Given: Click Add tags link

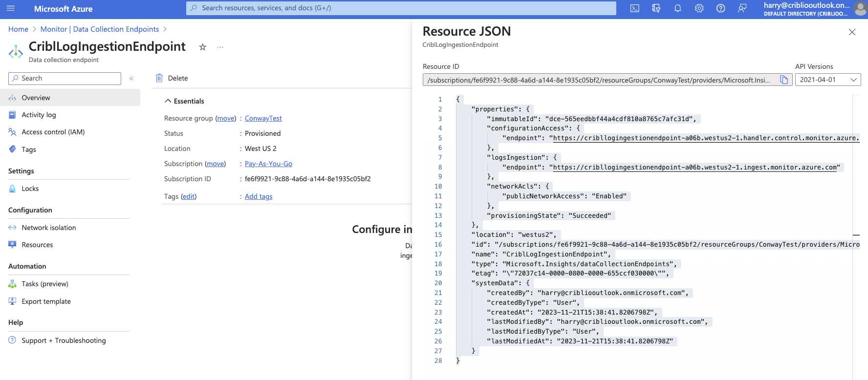Looking at the screenshot, I should pyautogui.click(x=259, y=196).
